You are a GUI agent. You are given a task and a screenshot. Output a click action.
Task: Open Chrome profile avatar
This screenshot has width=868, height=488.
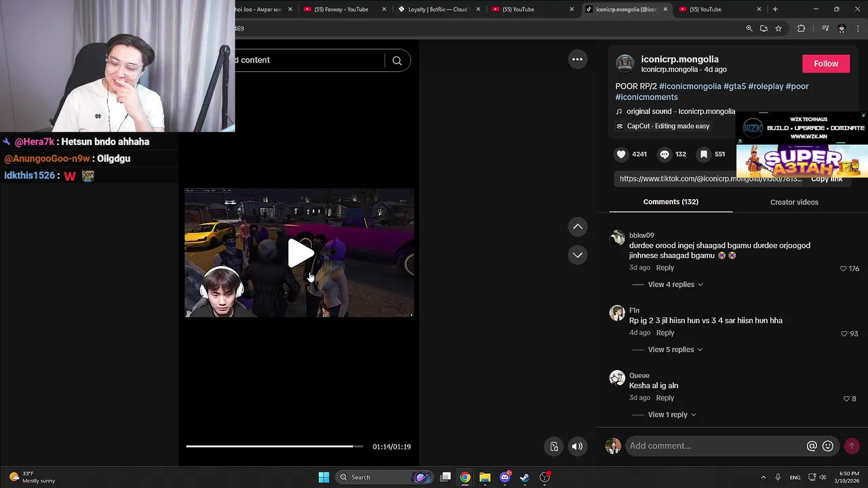click(842, 28)
